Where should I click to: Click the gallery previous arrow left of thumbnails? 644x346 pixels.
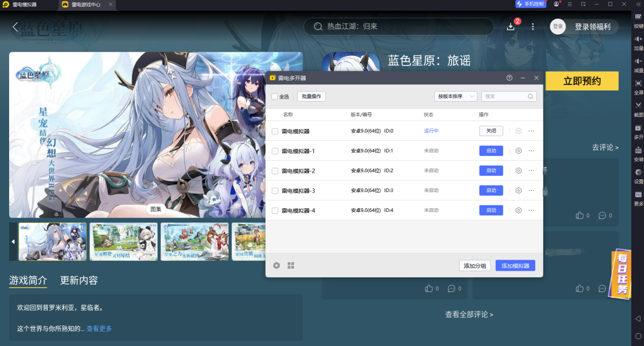(13, 242)
